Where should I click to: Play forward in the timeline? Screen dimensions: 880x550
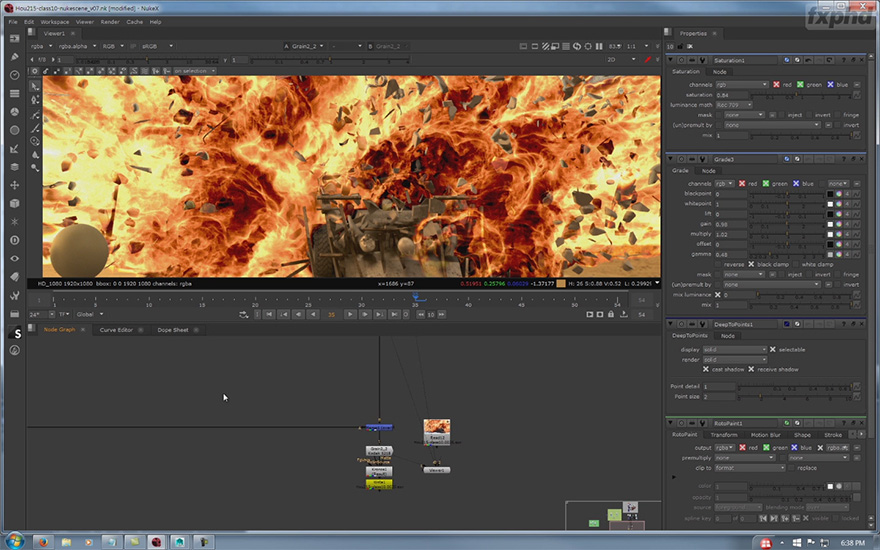tap(350, 314)
